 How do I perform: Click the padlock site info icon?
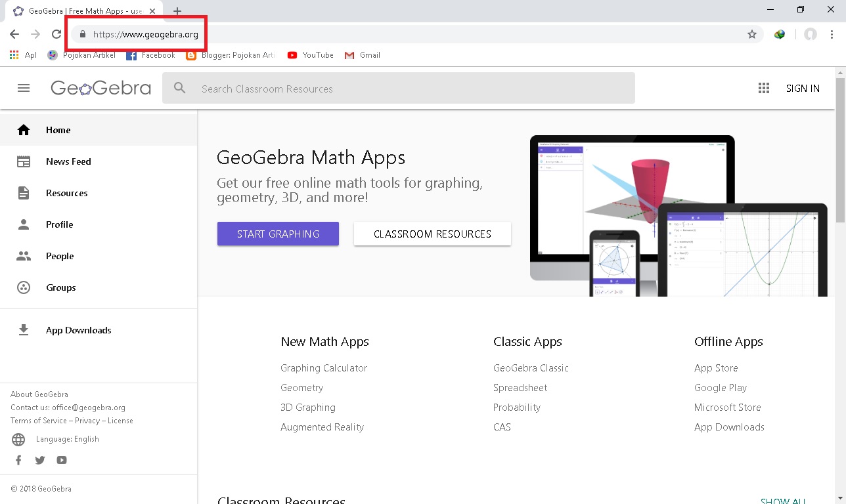click(x=82, y=34)
